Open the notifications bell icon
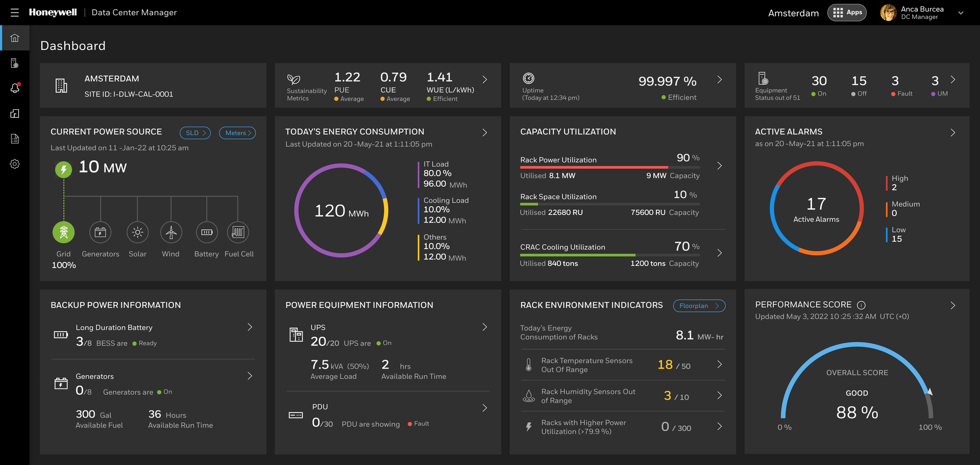Viewport: 980px width, 465px height. (x=14, y=88)
